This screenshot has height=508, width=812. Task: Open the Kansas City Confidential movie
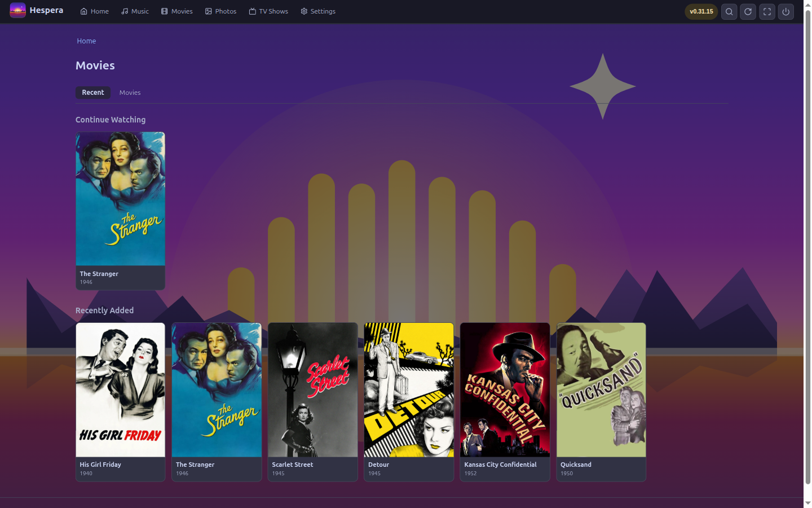[505, 402]
